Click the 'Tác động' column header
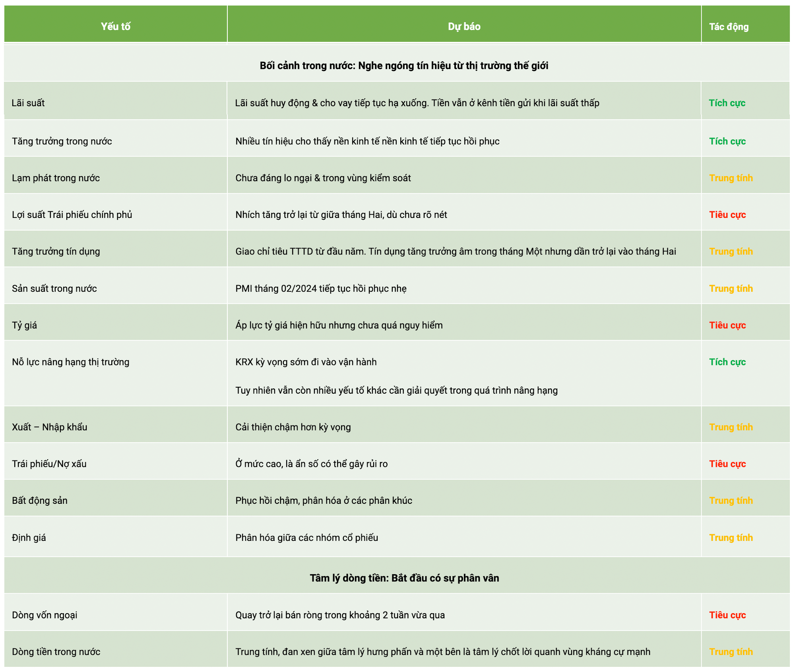This screenshot has height=672, width=795. coord(729,27)
